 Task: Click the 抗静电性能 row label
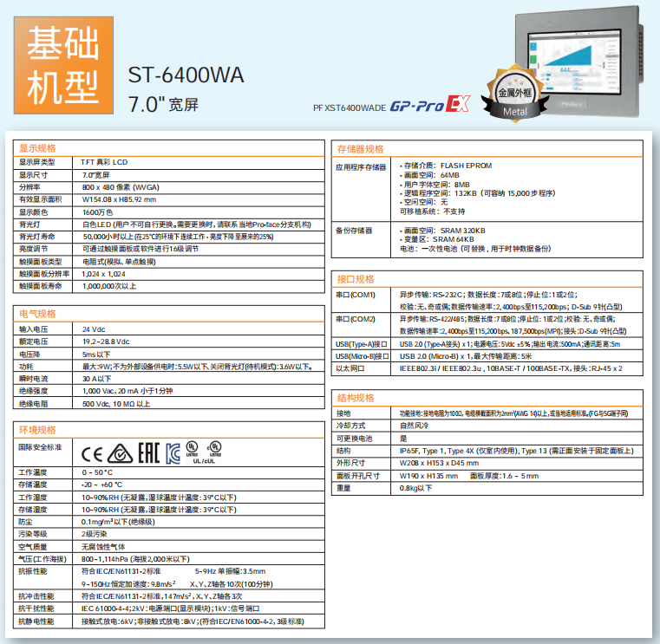click(x=36, y=621)
